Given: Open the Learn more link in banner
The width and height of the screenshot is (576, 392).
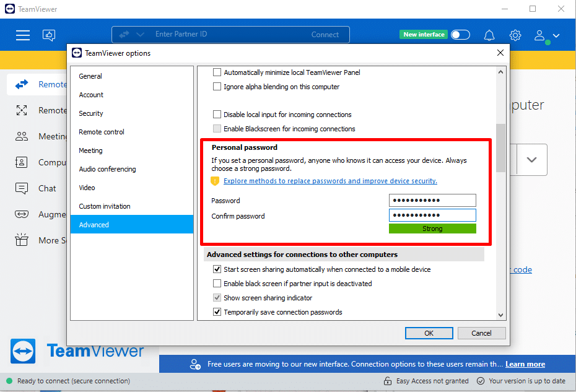Looking at the screenshot, I should click(x=525, y=364).
